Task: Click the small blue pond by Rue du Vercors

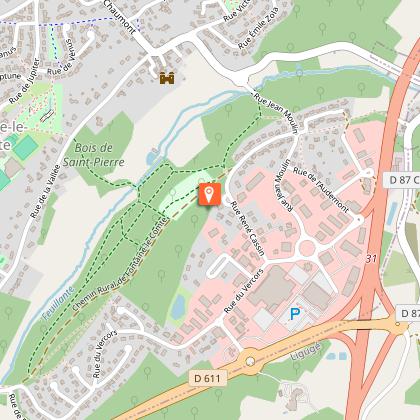Action: (x=178, y=306)
